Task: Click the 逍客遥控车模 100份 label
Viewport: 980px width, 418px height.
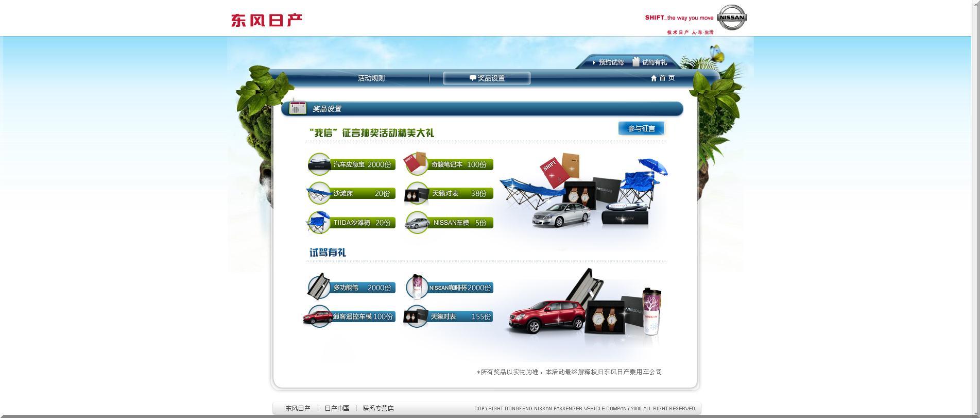Action: click(x=363, y=316)
